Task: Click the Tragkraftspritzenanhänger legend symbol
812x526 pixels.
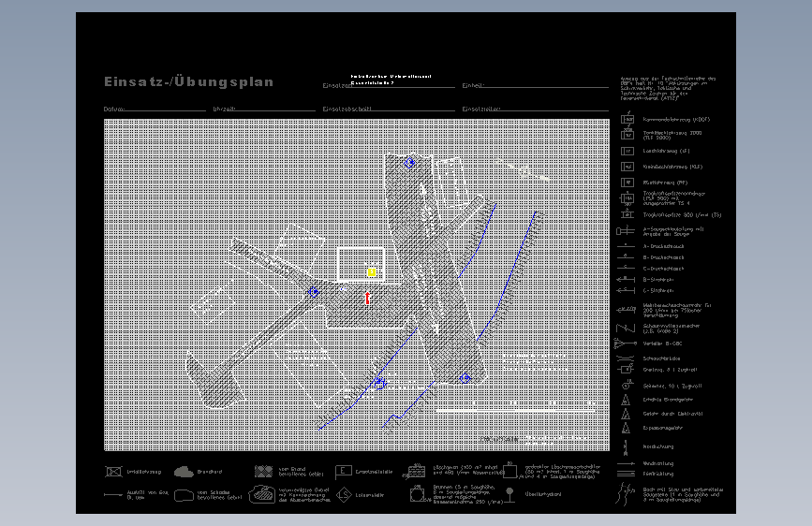Action: [627, 198]
